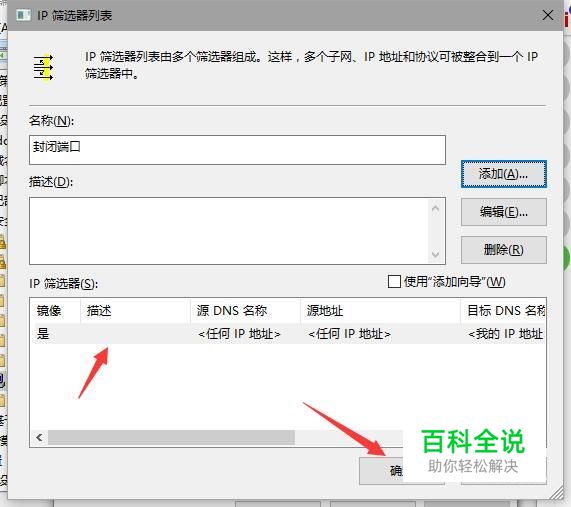Click inside the 描述(D) text area
This screenshot has height=507, width=571.
tap(230, 231)
